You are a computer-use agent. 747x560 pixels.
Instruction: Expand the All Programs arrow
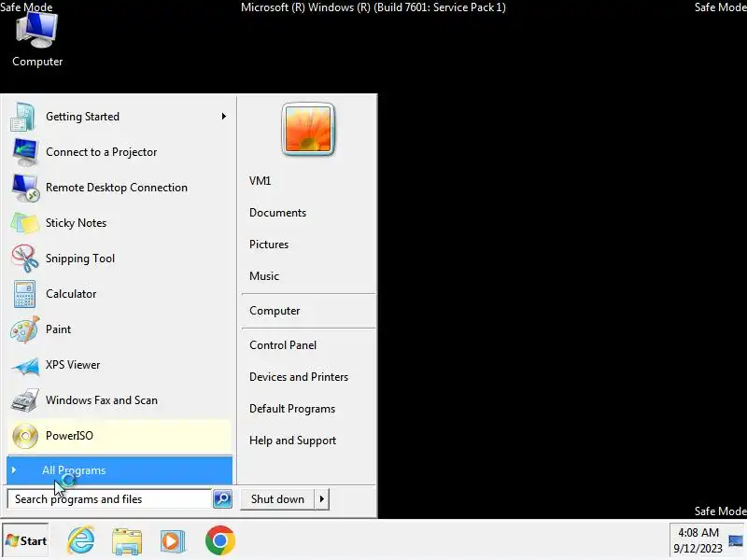pos(14,470)
